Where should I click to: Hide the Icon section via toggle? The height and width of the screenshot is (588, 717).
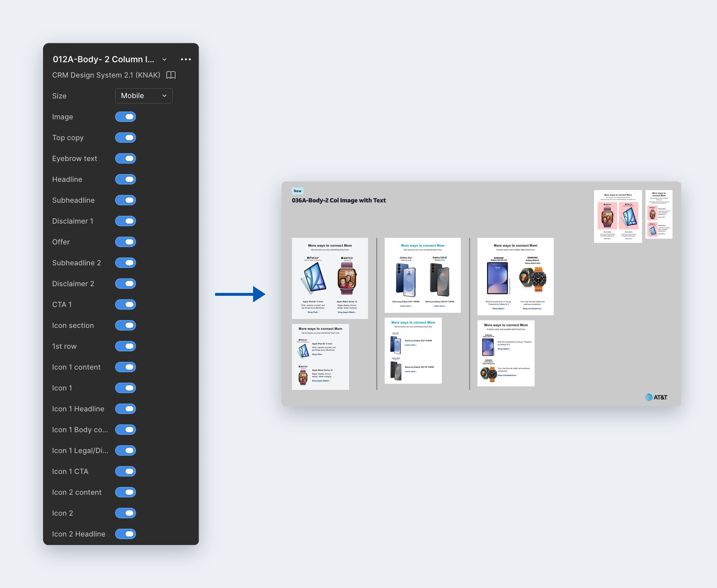click(x=125, y=326)
